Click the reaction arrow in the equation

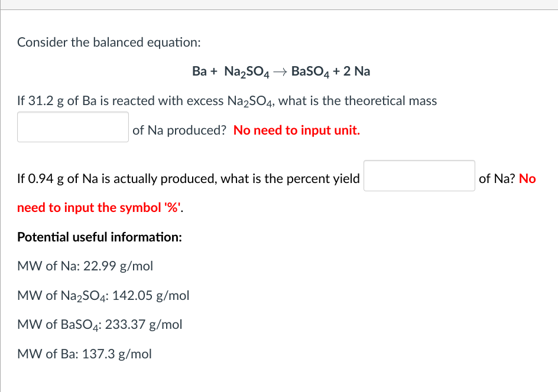tap(281, 72)
